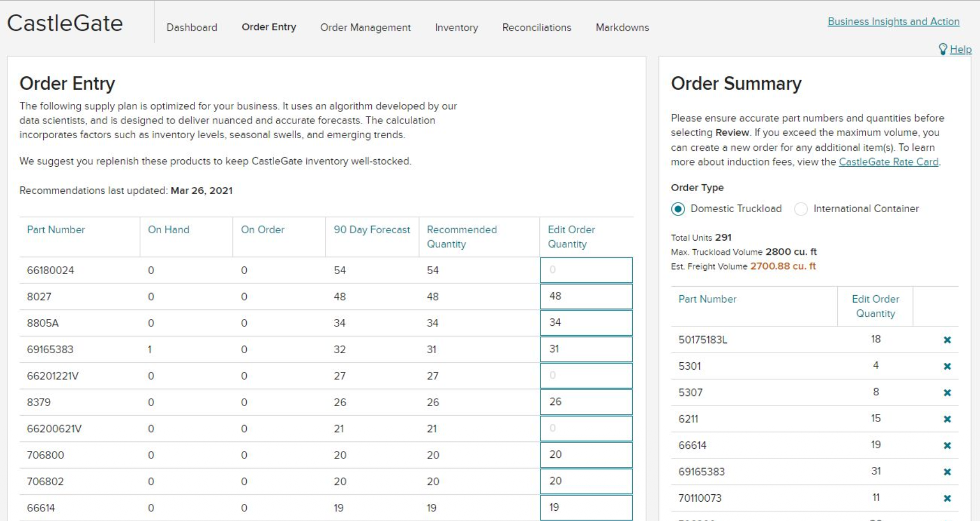Image resolution: width=980 pixels, height=521 pixels.
Task: Select part number 8805A cell
Action: coord(43,323)
